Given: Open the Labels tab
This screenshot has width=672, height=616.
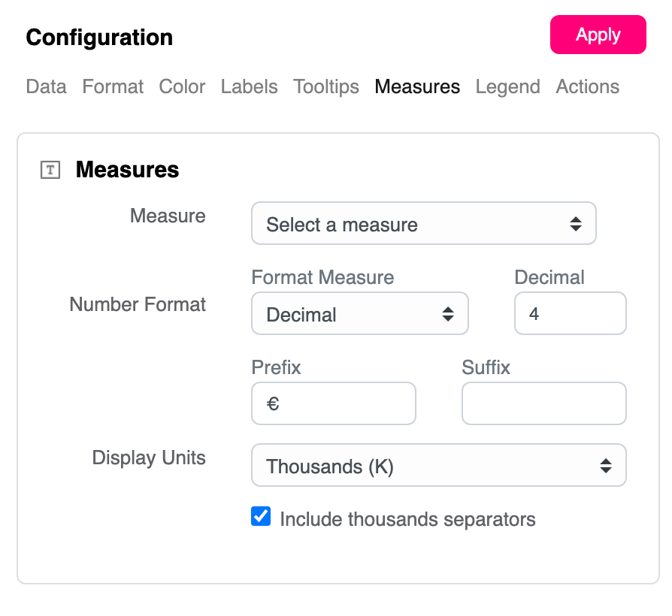Looking at the screenshot, I should [x=249, y=86].
